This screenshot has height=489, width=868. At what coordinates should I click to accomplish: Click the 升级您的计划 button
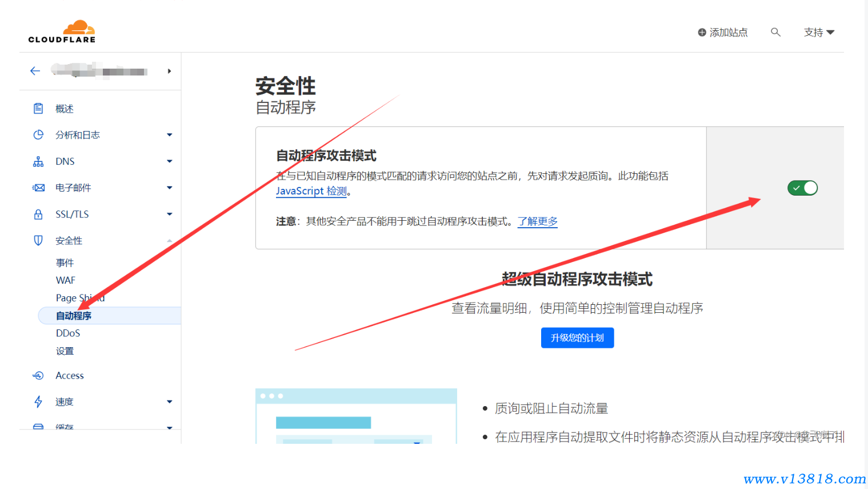coord(577,338)
